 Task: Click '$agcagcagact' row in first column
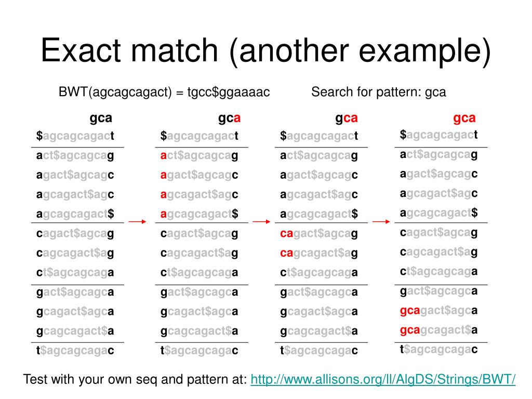tap(75, 136)
